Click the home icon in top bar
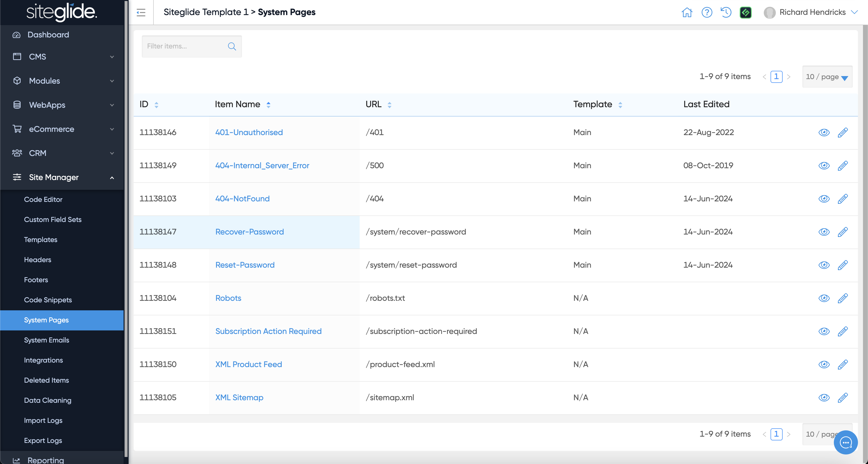The width and height of the screenshot is (868, 464). (x=687, y=13)
